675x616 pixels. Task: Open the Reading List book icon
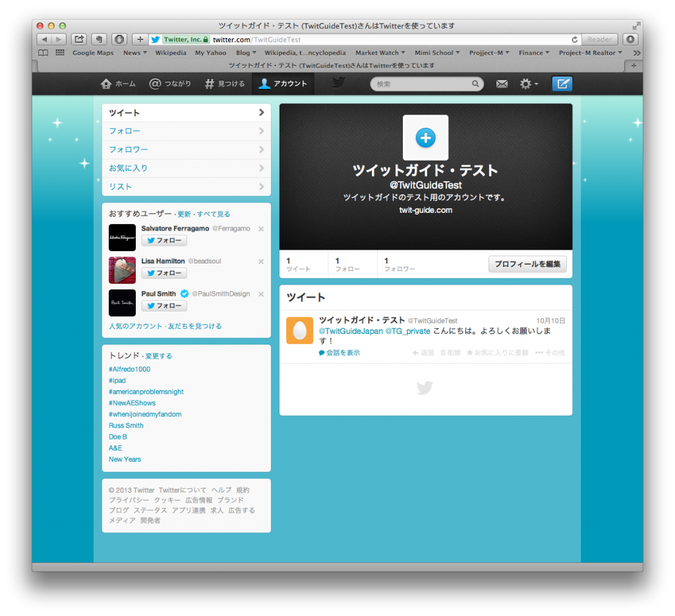[43, 53]
